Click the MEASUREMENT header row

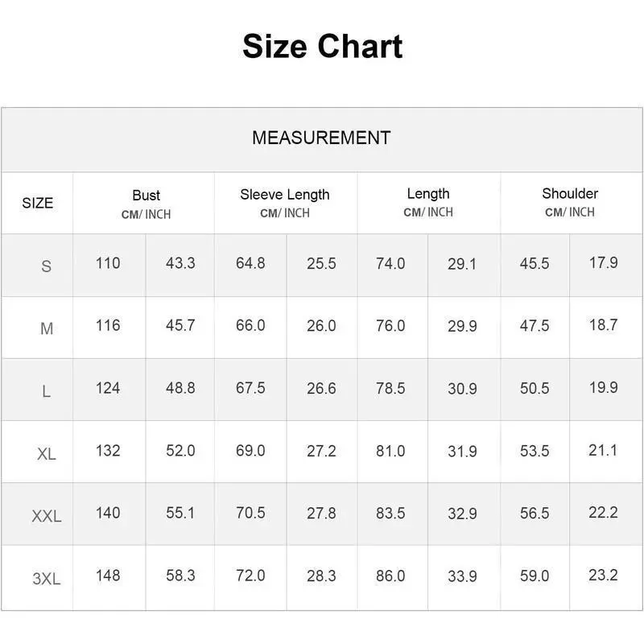coord(321,138)
